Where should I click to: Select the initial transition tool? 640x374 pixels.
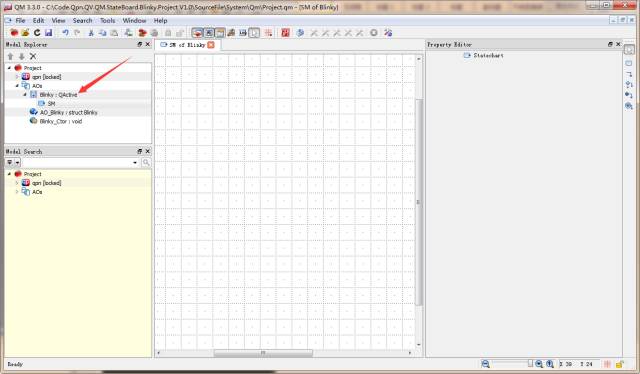[629, 95]
